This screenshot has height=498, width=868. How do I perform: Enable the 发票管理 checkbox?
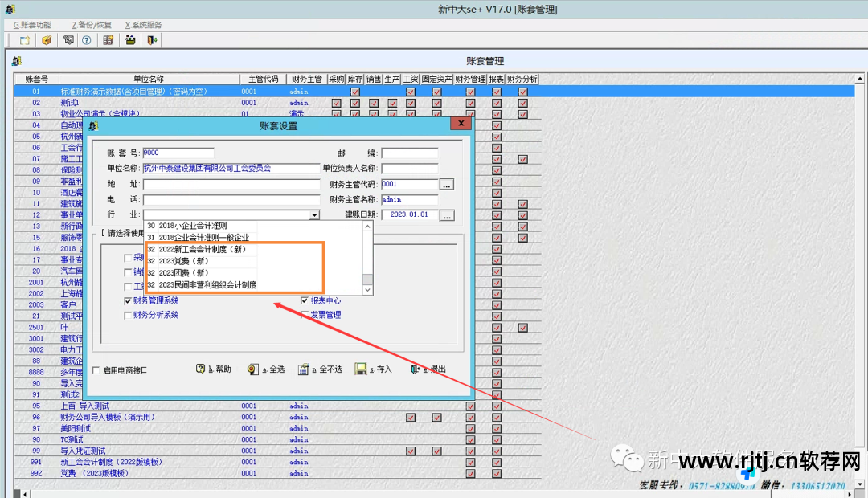coord(304,316)
